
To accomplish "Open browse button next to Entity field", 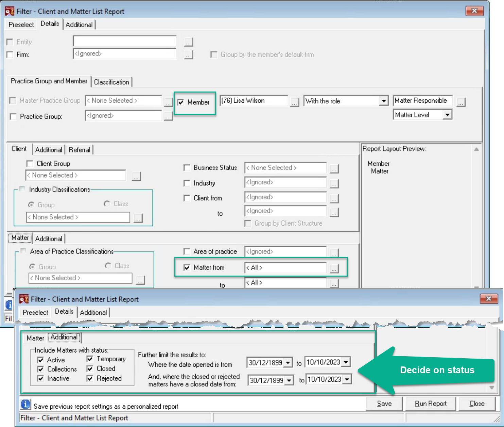I will tap(189, 42).
